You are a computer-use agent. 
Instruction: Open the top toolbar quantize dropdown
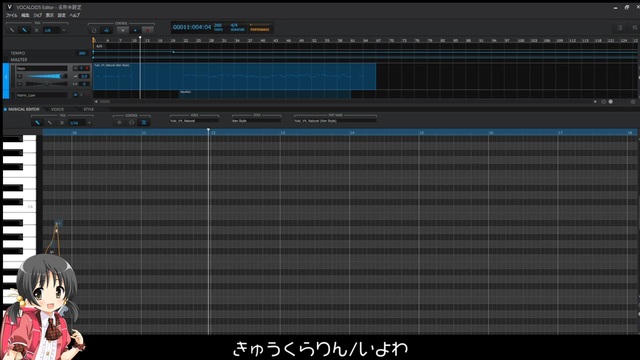(64, 30)
